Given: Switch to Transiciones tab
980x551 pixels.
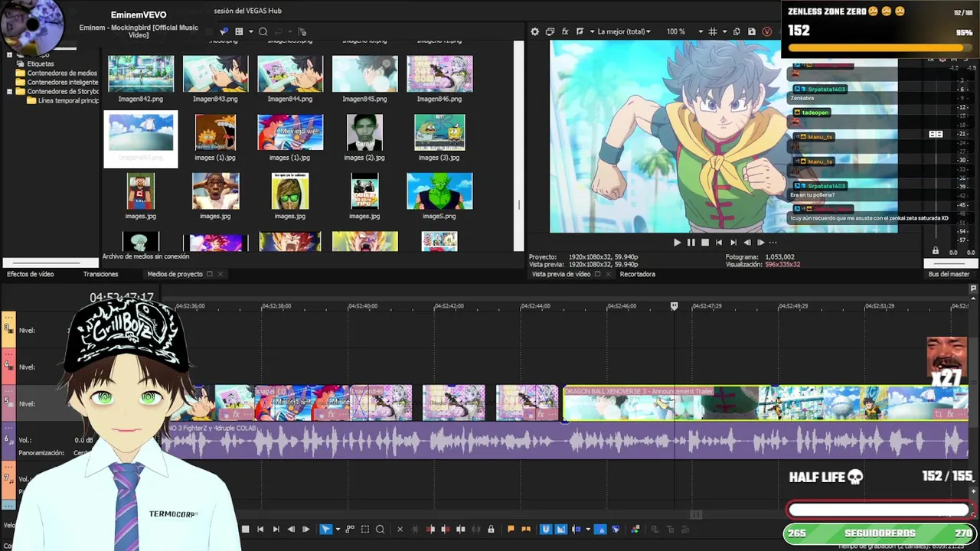Looking at the screenshot, I should click(100, 274).
